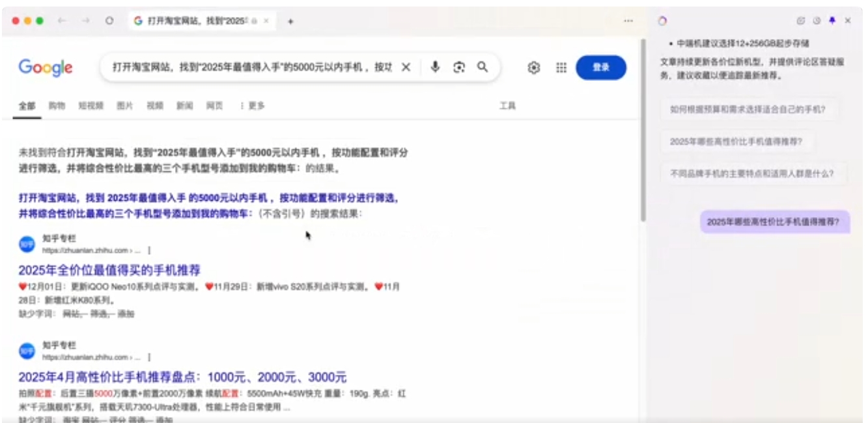Start voice search with the microphone icon
The height and width of the screenshot is (423, 868).
pos(436,67)
